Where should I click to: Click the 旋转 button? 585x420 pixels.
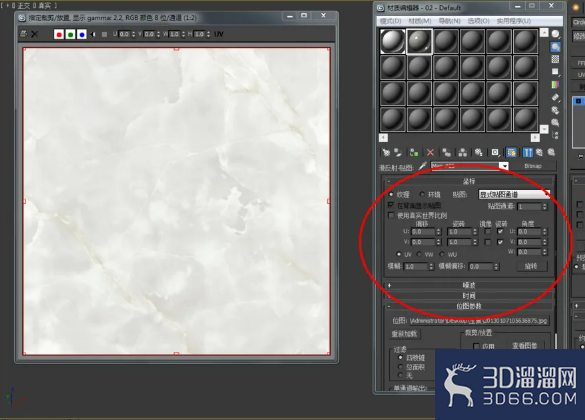point(531,266)
